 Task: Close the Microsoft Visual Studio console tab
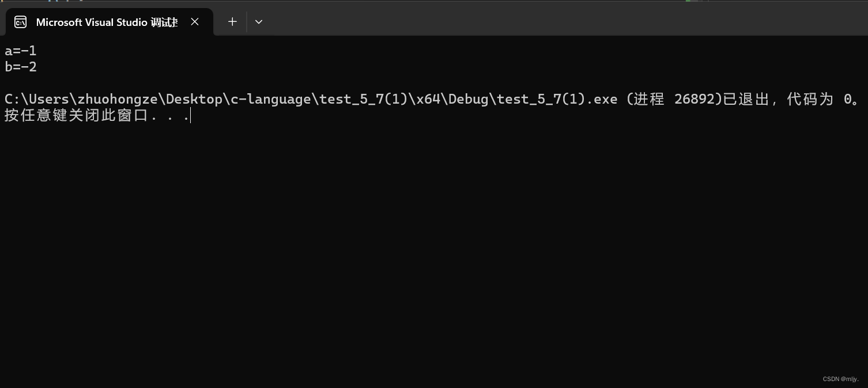[195, 22]
